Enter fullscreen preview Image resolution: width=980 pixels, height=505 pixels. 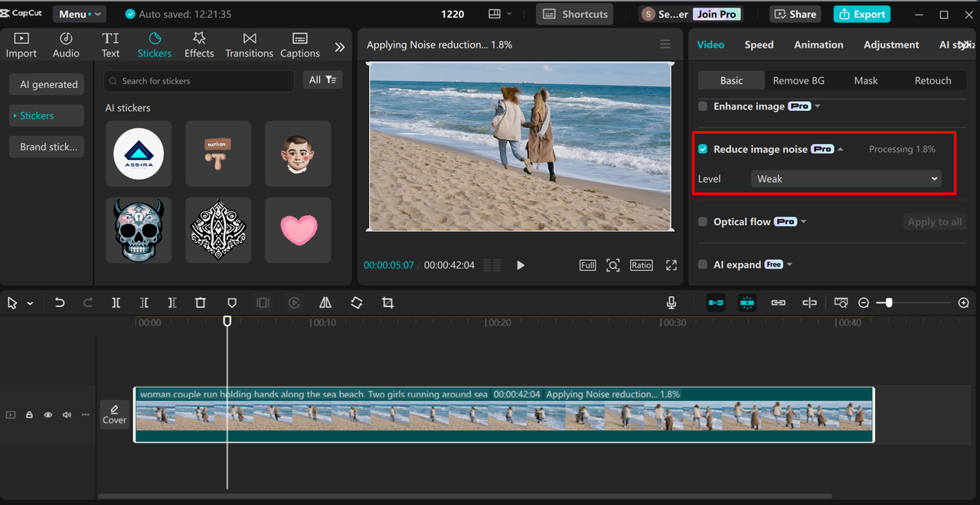pyautogui.click(x=671, y=265)
